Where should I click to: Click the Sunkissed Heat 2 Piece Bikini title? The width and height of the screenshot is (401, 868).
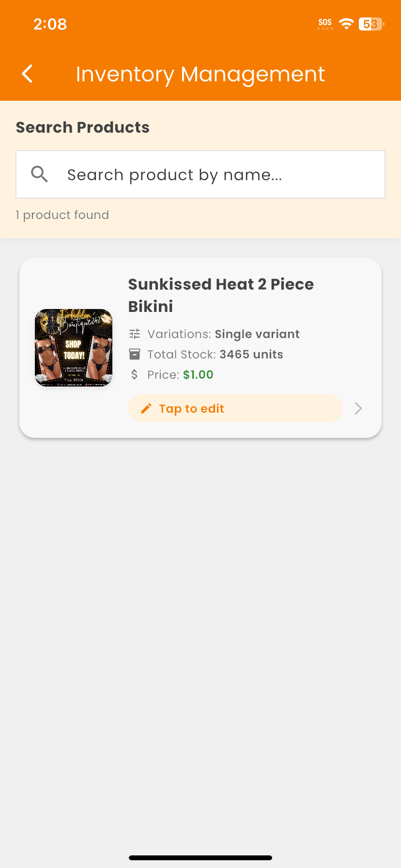221,295
